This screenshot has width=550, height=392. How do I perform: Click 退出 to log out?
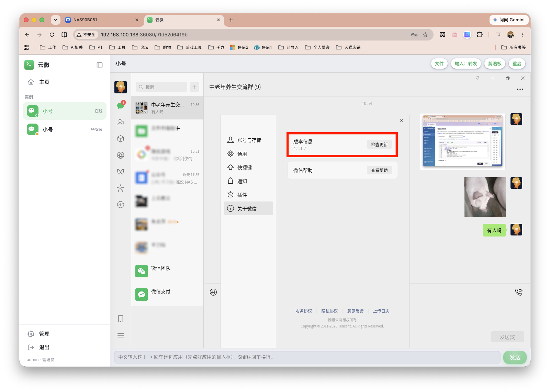[x=65, y=347]
